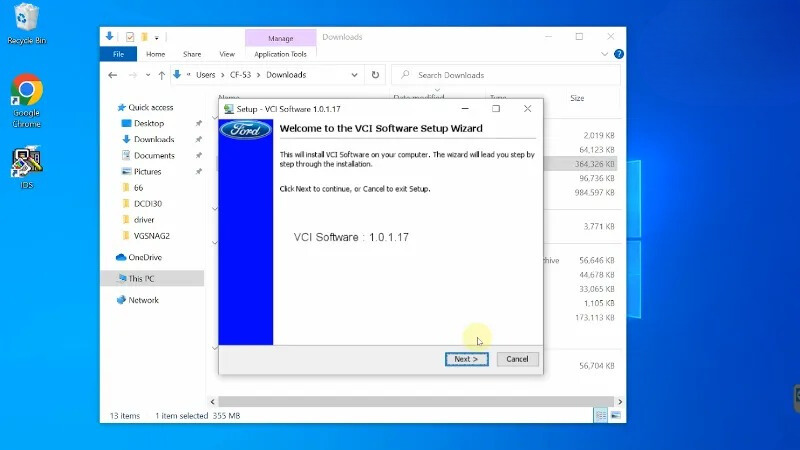Click the pin icon next to Documents
Viewport: 800px width, 450px height.
coord(198,156)
